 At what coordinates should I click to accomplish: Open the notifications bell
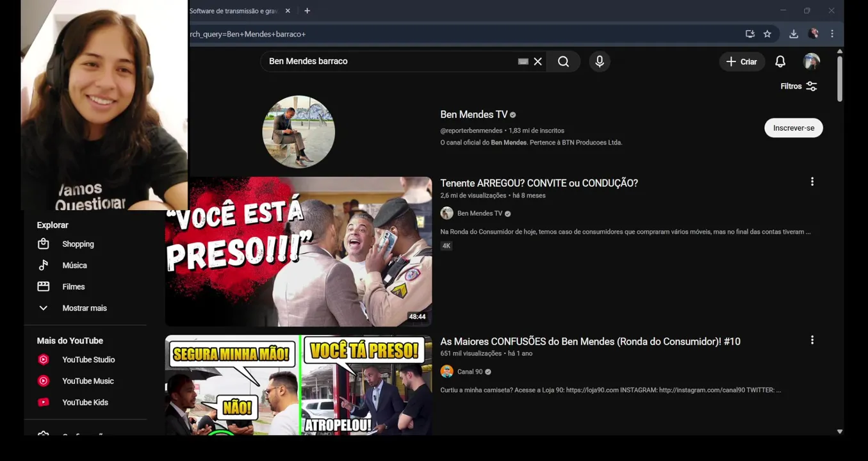coord(780,61)
